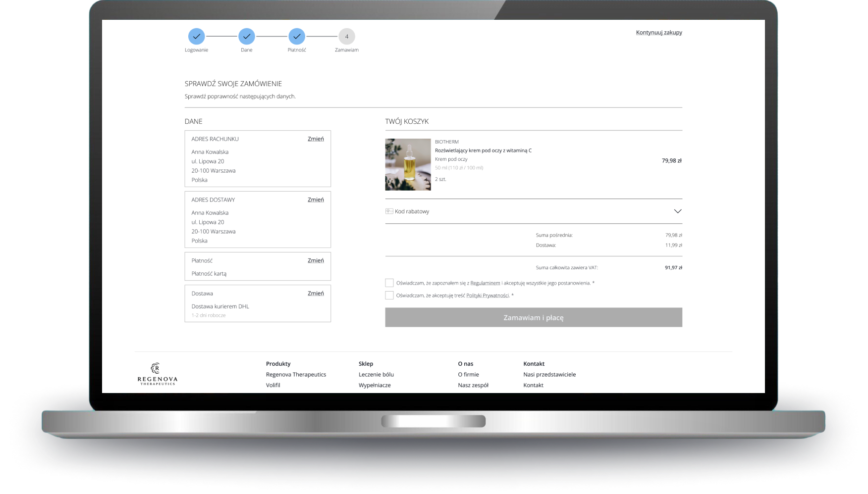Viewport: 868px width, 494px height.
Task: Change the Dostawa delivery option
Action: pos(316,294)
